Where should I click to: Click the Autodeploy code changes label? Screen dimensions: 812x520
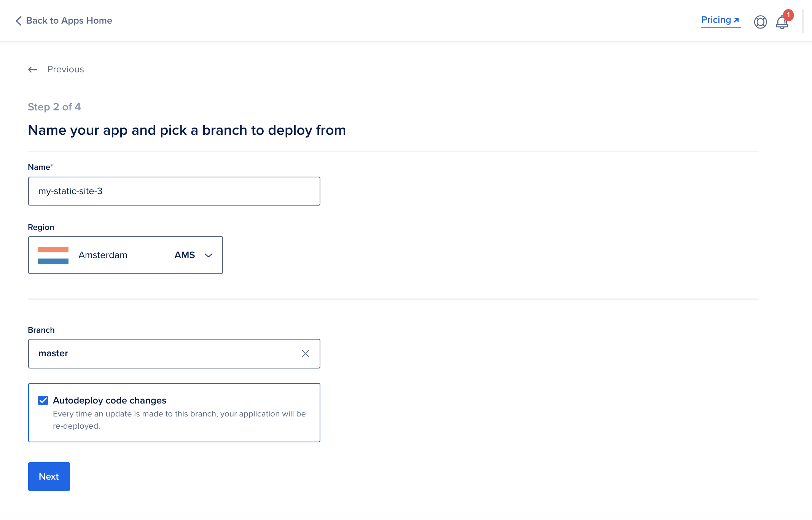110,400
